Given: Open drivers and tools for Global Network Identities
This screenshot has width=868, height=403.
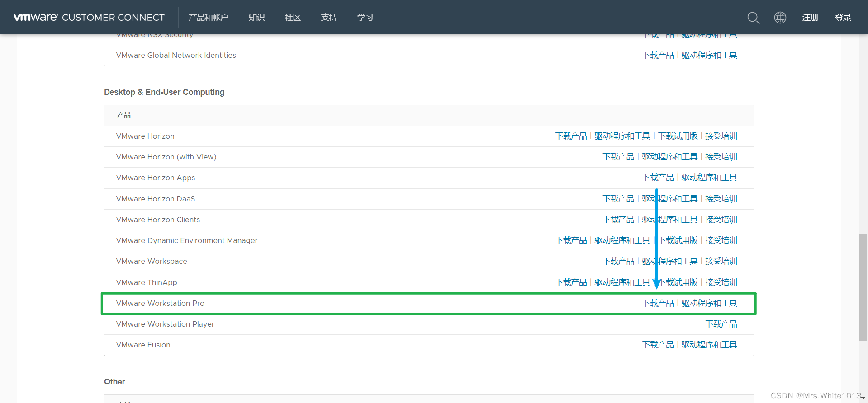Looking at the screenshot, I should [709, 55].
